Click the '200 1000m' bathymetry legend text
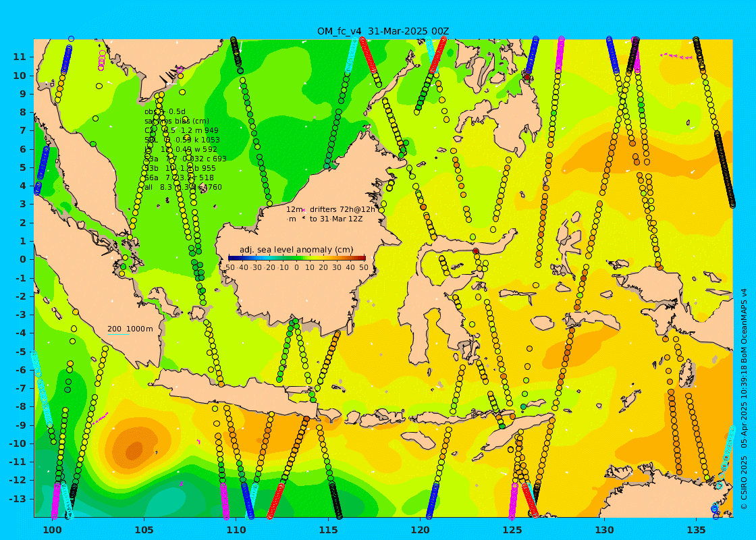The width and height of the screenshot is (756, 540). [130, 329]
